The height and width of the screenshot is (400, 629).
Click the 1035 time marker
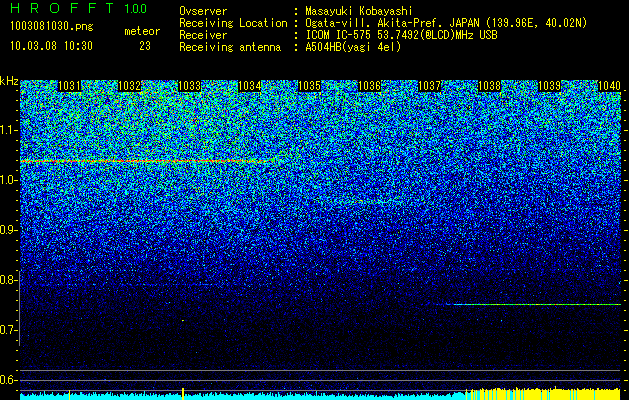[x=309, y=86]
